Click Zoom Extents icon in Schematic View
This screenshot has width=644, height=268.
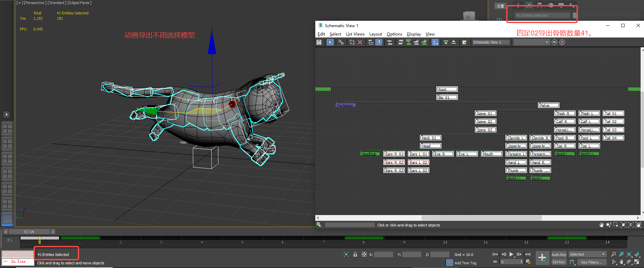tap(624, 225)
